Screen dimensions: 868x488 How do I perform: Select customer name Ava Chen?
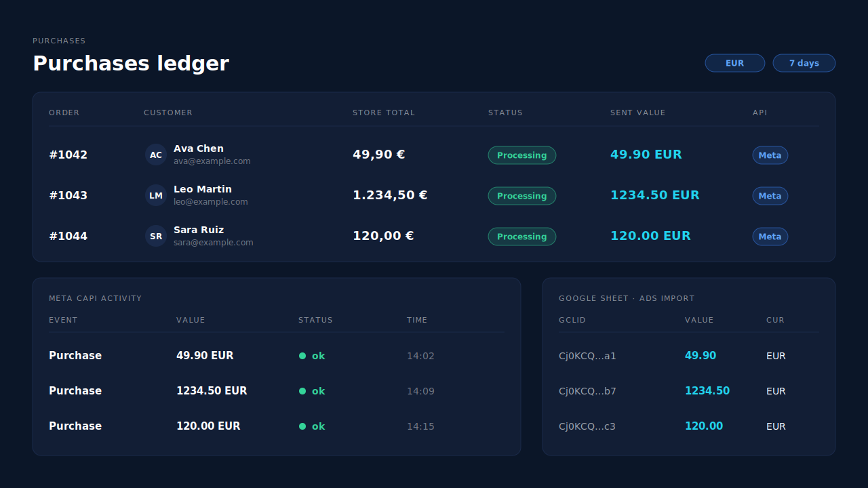[199, 148]
